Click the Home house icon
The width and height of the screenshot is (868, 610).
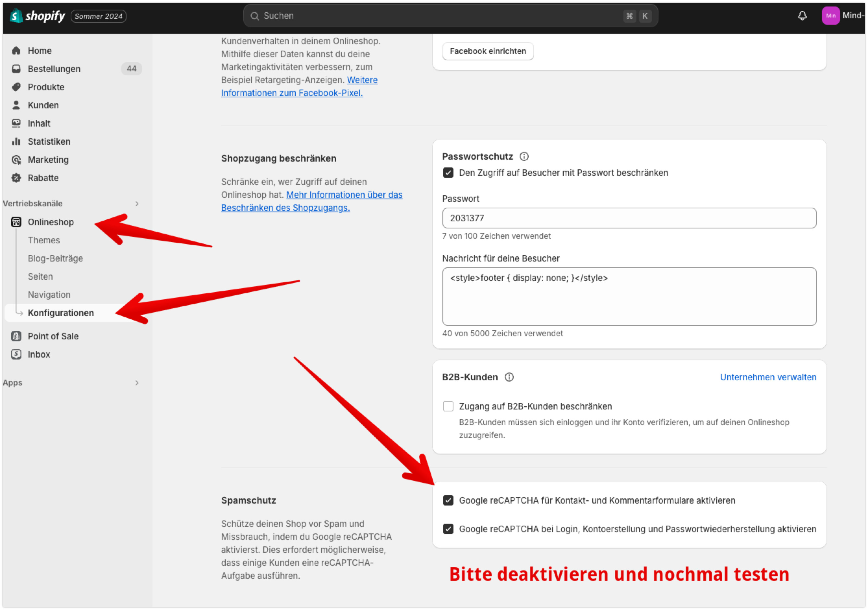click(16, 51)
